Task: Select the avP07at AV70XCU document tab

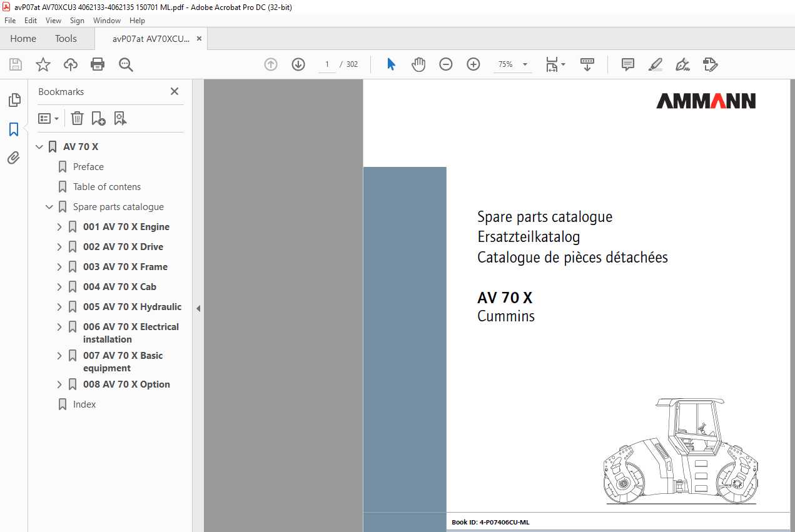Action: point(151,39)
